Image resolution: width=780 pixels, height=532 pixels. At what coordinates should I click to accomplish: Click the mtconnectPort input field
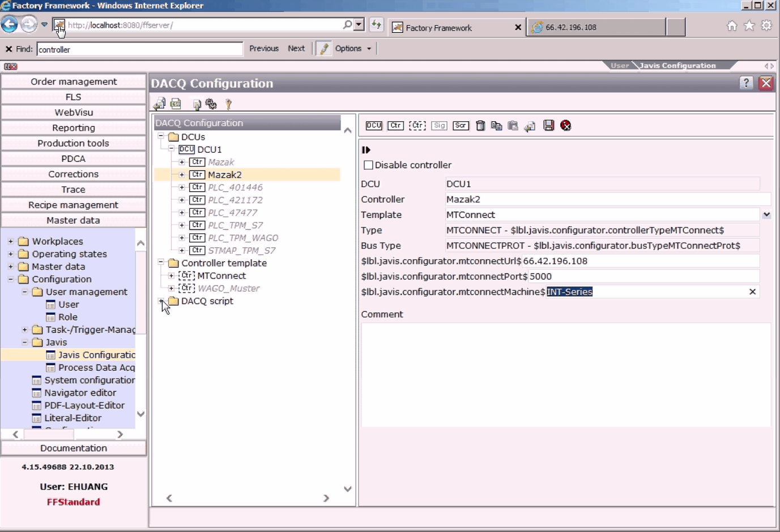pyautogui.click(x=643, y=277)
